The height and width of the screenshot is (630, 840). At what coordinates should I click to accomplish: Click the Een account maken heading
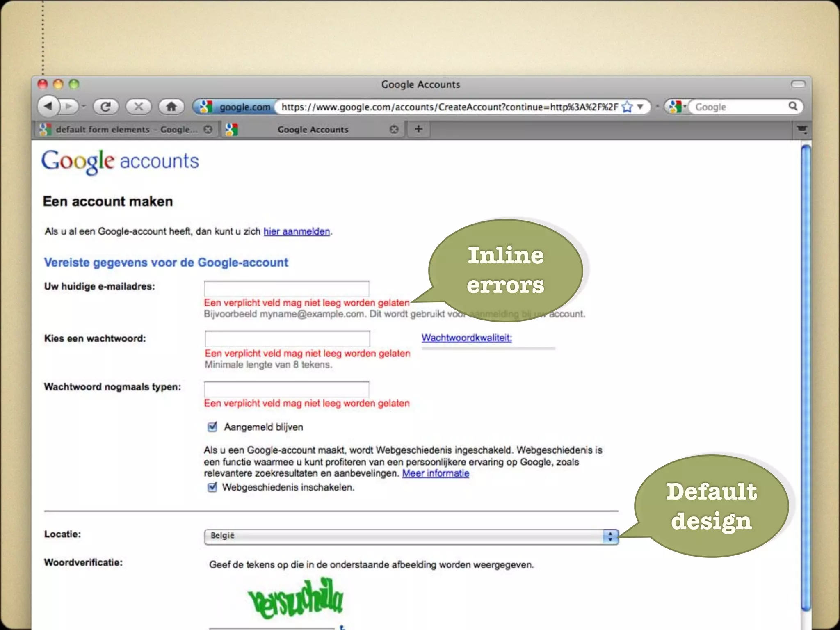click(108, 202)
